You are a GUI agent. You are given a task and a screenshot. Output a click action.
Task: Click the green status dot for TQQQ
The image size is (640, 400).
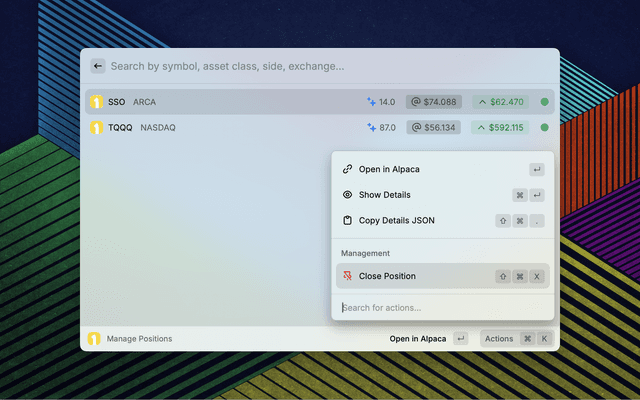[545, 128]
